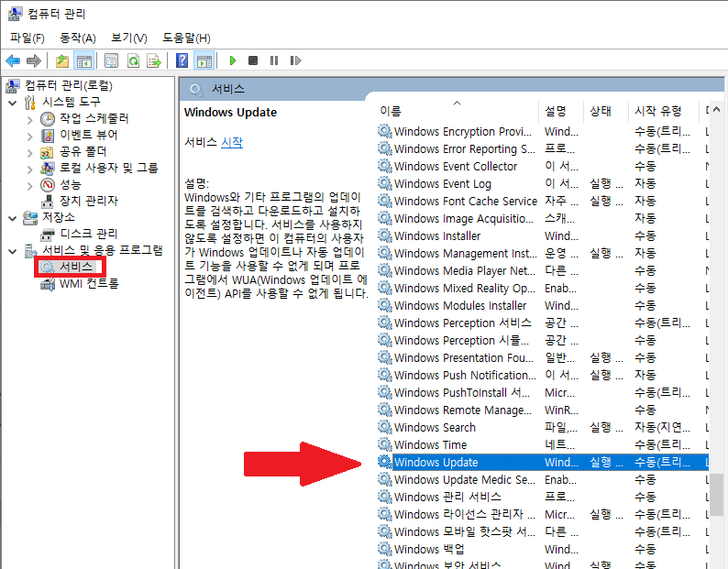Viewport: 728px width, 569px height.
Task: Sort by the 시작 유형 column header
Action: [x=664, y=111]
